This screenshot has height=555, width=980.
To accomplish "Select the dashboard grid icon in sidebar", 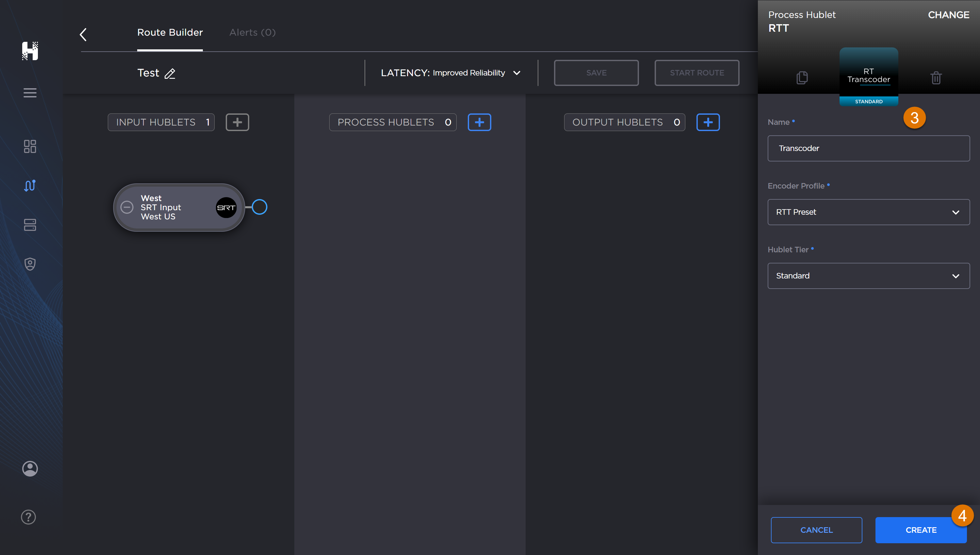I will 30,146.
